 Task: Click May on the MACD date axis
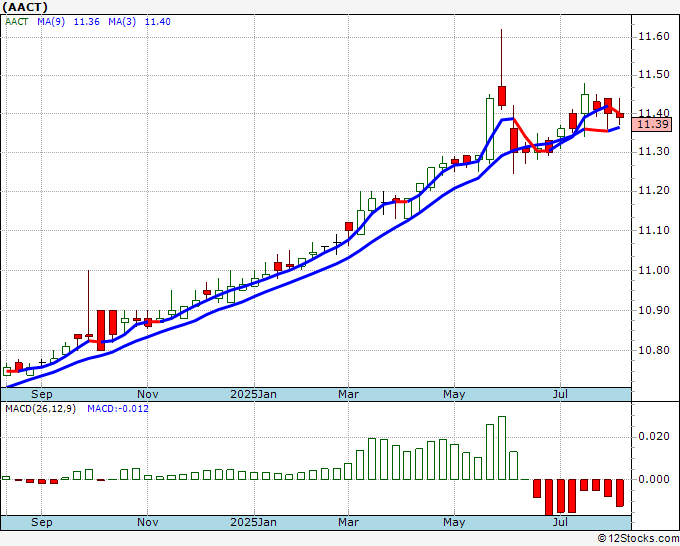[x=454, y=522]
